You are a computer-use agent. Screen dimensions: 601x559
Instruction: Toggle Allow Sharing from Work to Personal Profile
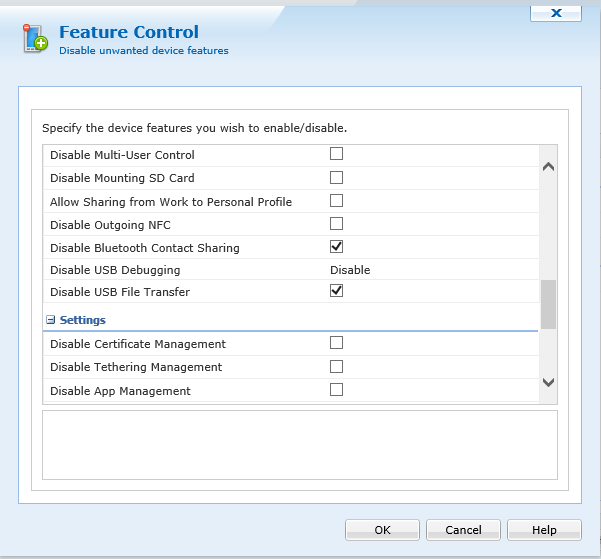coord(336,201)
